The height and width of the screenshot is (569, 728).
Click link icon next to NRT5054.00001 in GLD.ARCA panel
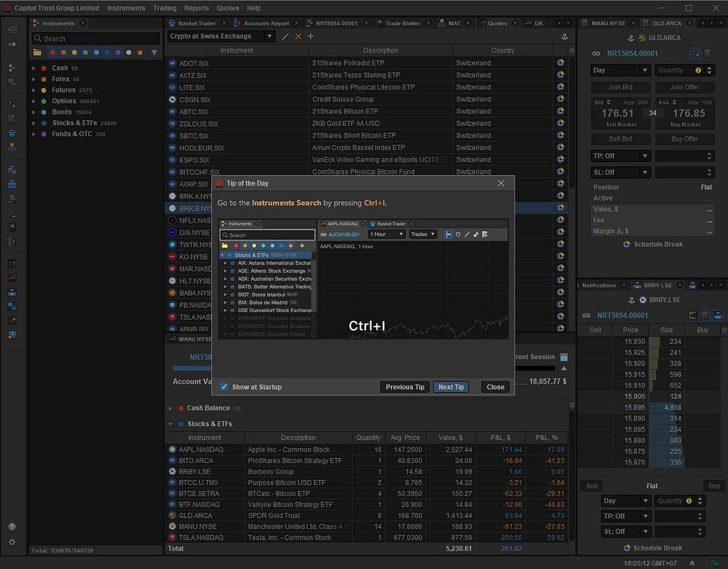596,53
